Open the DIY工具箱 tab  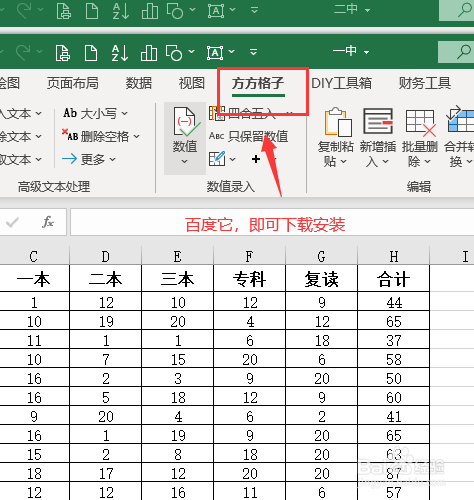(x=341, y=83)
